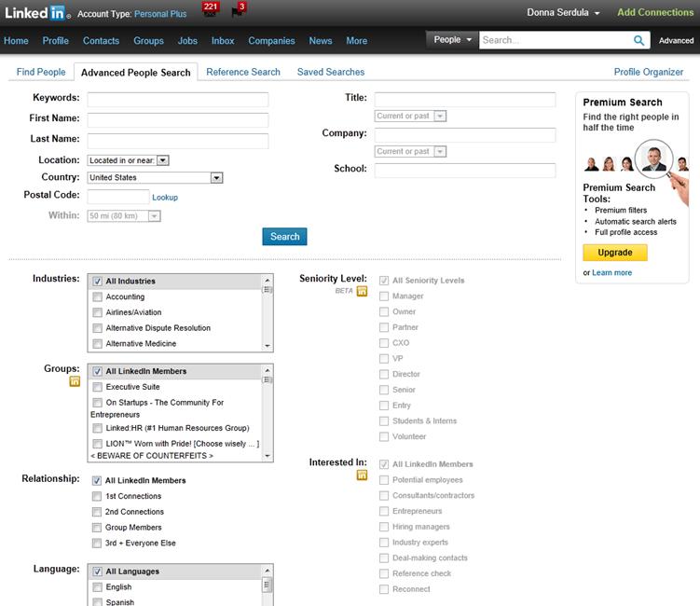The width and height of the screenshot is (700, 606).
Task: Enable the English language checkbox
Action: pos(98,587)
